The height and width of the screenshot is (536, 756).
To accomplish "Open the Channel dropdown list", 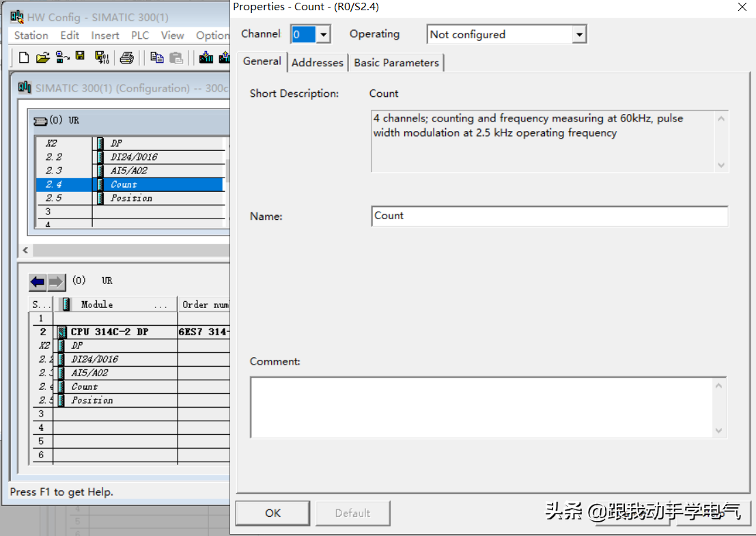I will click(x=323, y=34).
